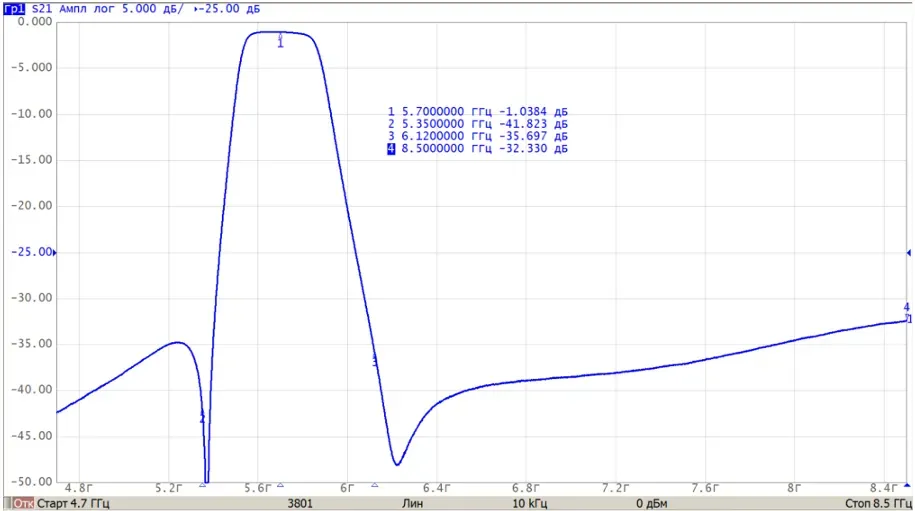
Task: Click the 8.4Г frequency axis label
Action: pyautogui.click(x=883, y=488)
